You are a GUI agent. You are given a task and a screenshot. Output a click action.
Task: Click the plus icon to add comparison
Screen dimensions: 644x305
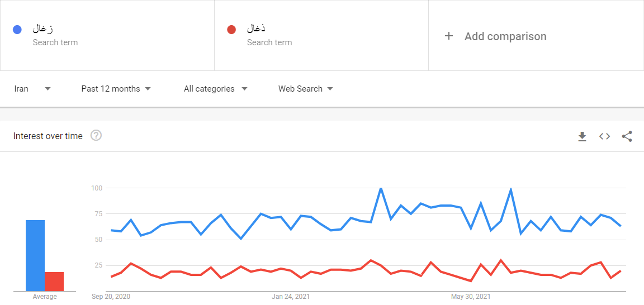[448, 36]
